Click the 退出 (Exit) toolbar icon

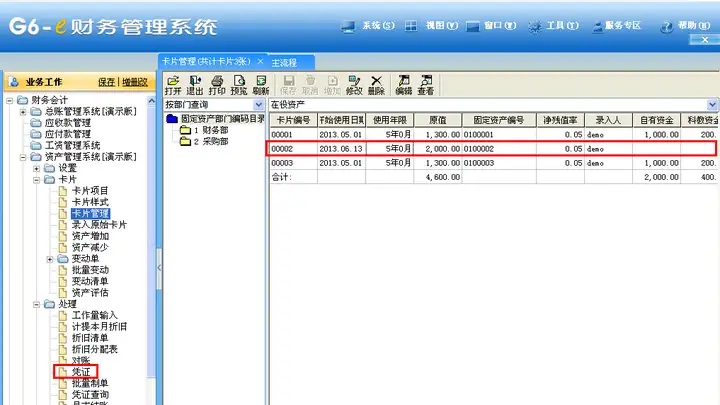point(195,85)
